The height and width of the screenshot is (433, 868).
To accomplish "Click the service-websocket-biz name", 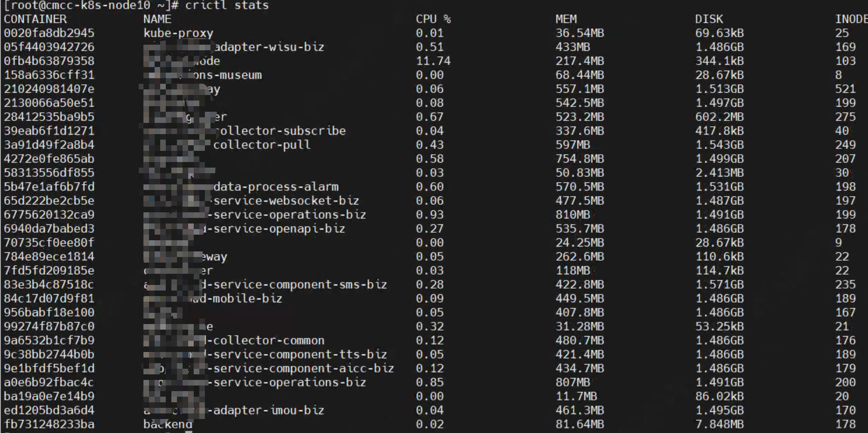I will [x=286, y=201].
